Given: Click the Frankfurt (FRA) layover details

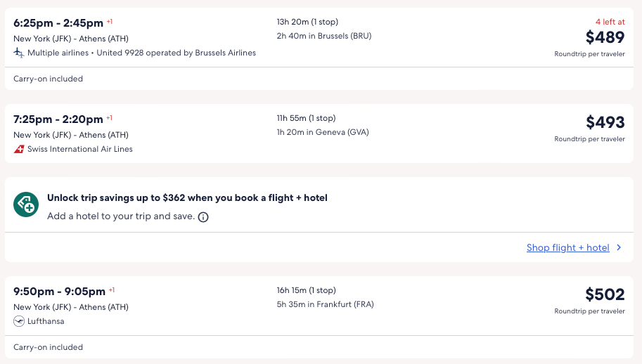Looking at the screenshot, I should pyautogui.click(x=325, y=304).
